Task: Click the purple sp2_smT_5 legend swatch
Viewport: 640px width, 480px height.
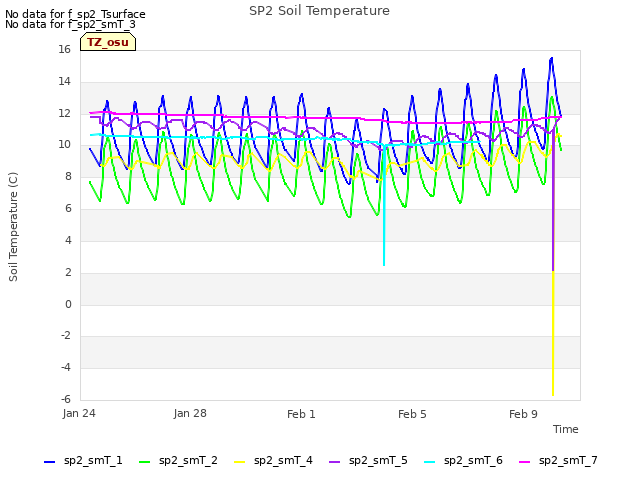Action: pyautogui.click(x=334, y=462)
